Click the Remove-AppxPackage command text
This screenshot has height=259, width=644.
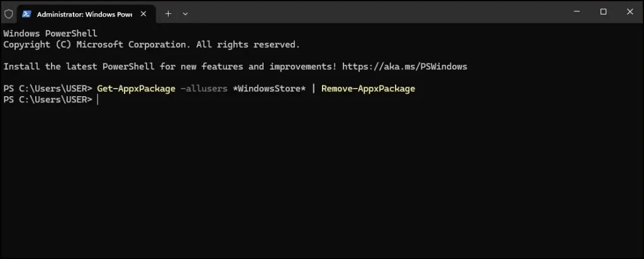368,89
